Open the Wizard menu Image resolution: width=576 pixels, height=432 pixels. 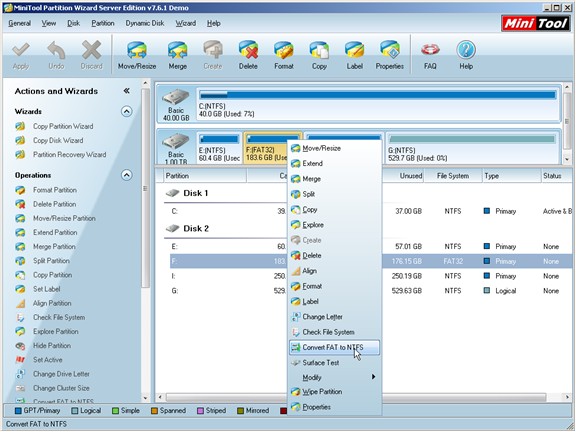point(185,23)
